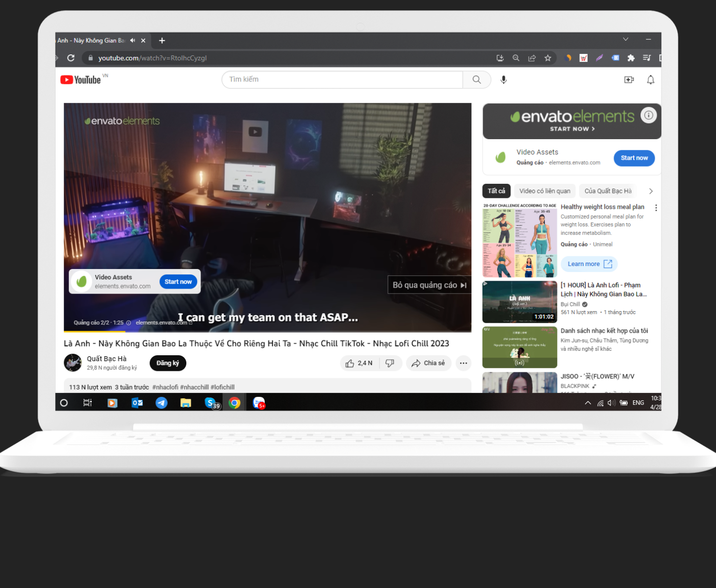Open the browser extensions puzzle icon

631,58
